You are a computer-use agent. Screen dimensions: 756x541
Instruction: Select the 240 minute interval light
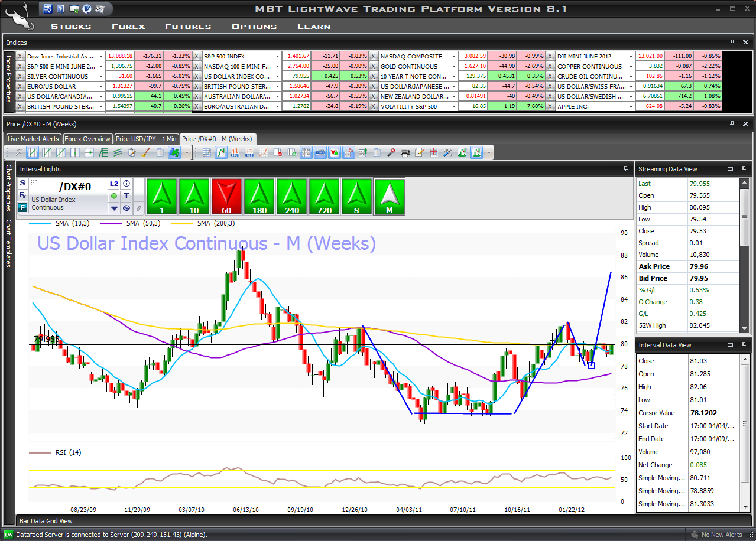tap(291, 197)
